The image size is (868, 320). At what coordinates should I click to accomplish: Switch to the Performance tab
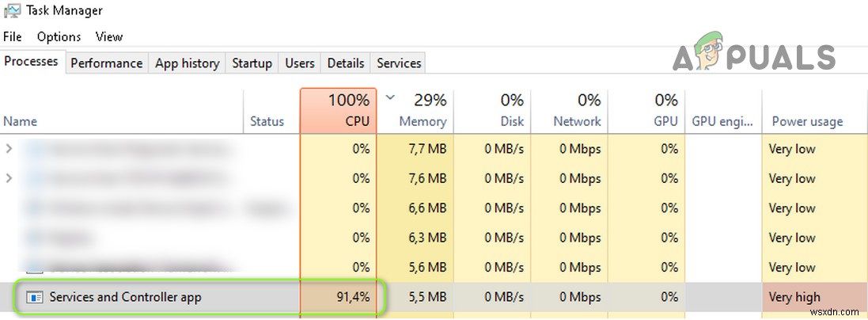pos(107,63)
